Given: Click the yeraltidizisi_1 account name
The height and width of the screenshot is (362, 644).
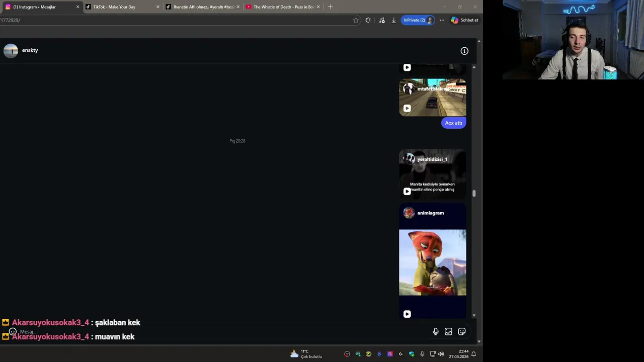Looking at the screenshot, I should point(432,159).
